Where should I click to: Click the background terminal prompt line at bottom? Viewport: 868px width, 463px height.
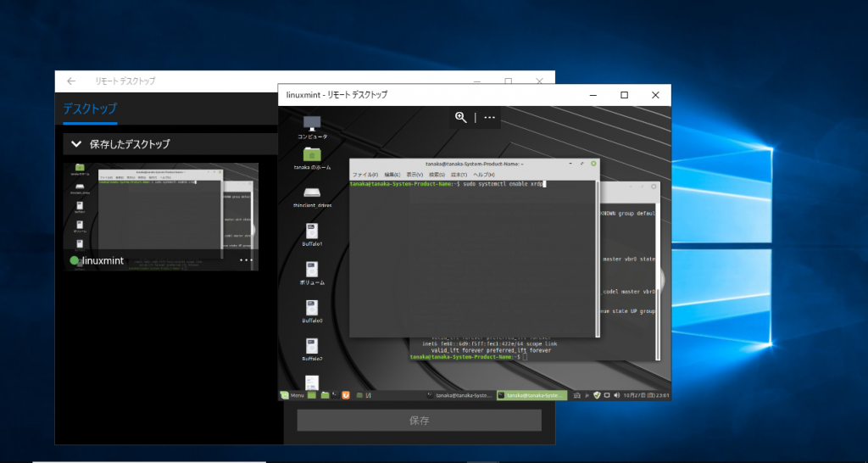pos(468,357)
